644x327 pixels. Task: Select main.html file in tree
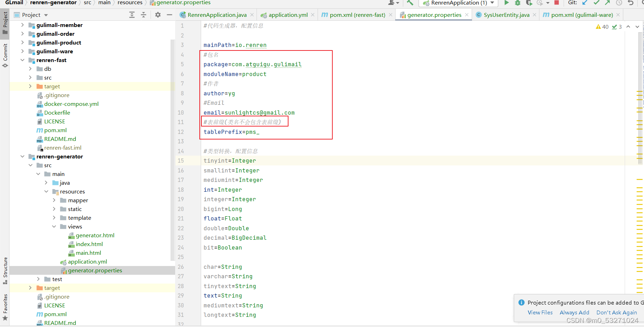click(85, 253)
